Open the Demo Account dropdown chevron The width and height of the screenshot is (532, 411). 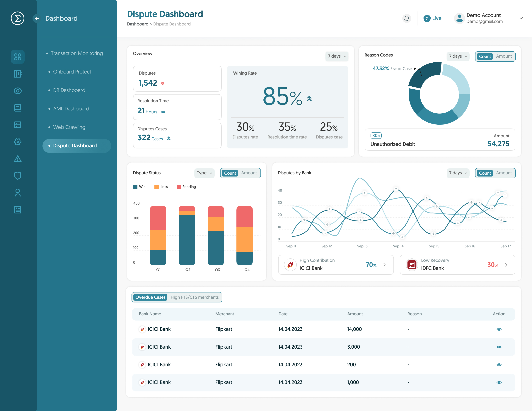(521, 18)
